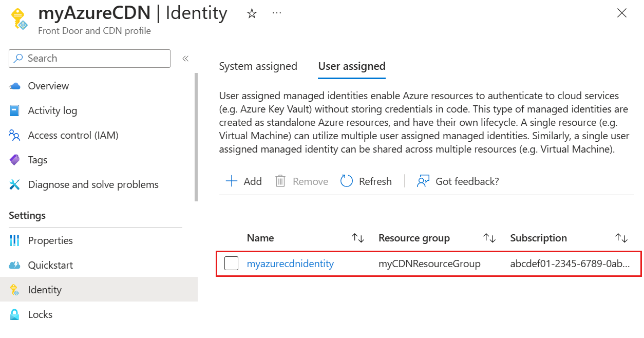Click the Refresh button
644x338 pixels.
[366, 181]
